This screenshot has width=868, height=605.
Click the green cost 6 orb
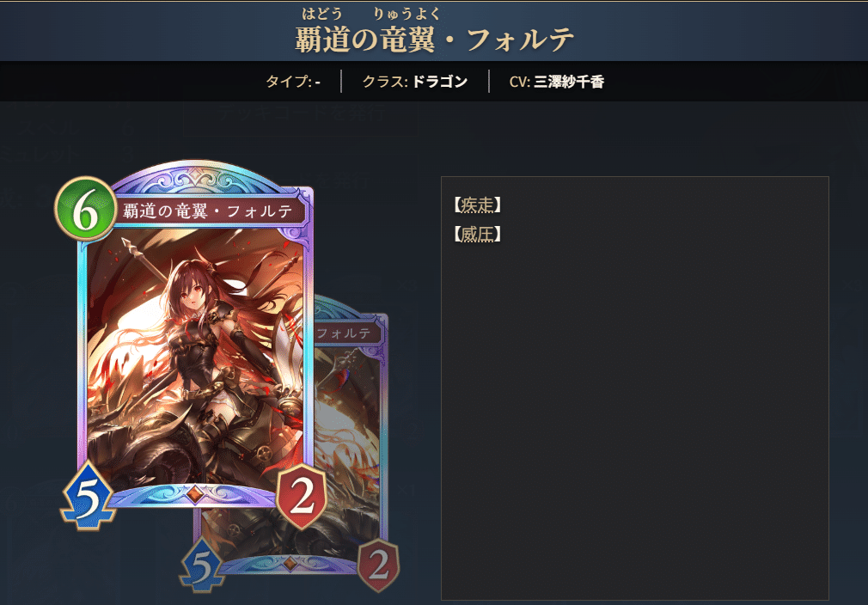(85, 209)
